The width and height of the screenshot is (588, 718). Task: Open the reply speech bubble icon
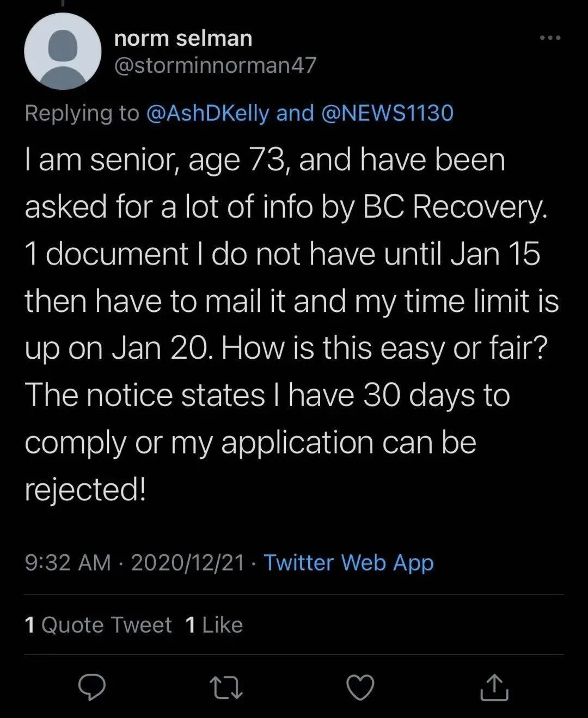pyautogui.click(x=92, y=687)
